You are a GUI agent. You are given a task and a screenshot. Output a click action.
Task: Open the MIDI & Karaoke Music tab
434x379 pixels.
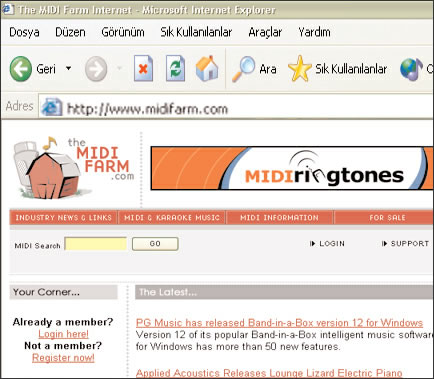(172, 218)
